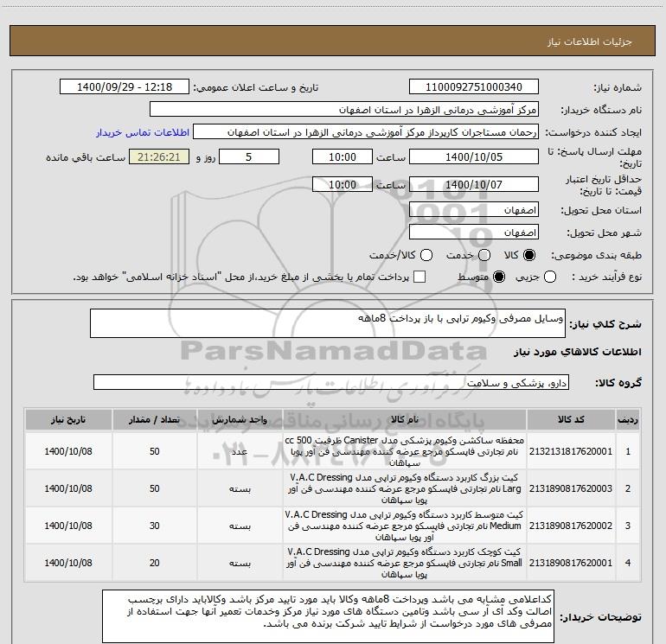Click general description field وسایل مصرفی وکیوم

[328, 323]
